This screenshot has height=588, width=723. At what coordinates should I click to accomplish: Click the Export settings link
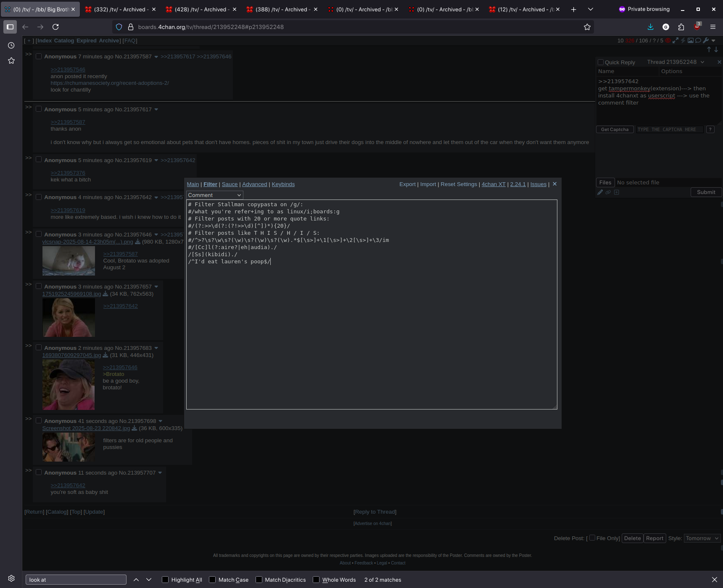(407, 184)
